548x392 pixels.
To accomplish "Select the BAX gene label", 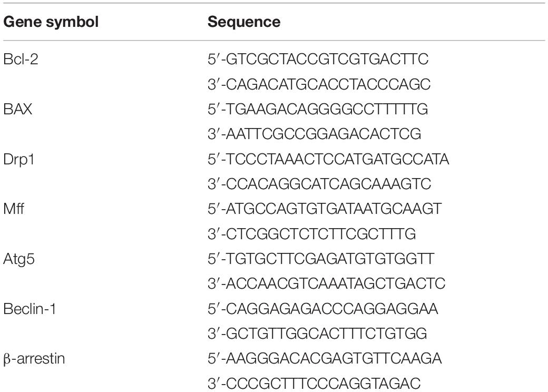I will [17, 109].
